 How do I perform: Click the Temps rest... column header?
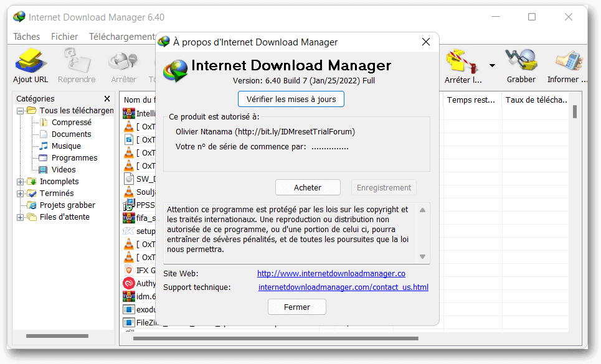pyautogui.click(x=473, y=100)
